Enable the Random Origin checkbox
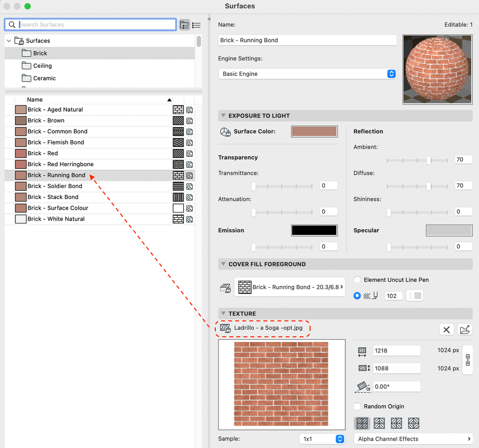The image size is (479, 448). click(357, 406)
